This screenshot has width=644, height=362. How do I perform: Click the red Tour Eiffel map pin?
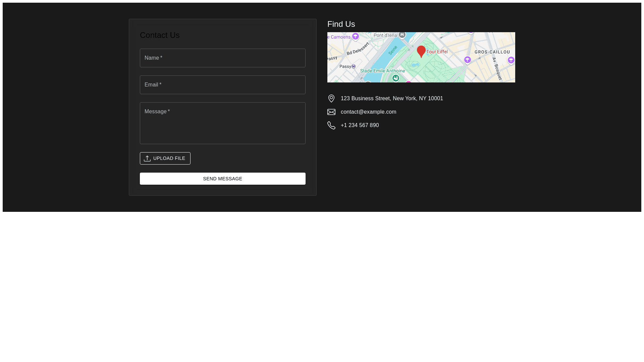[x=421, y=51]
